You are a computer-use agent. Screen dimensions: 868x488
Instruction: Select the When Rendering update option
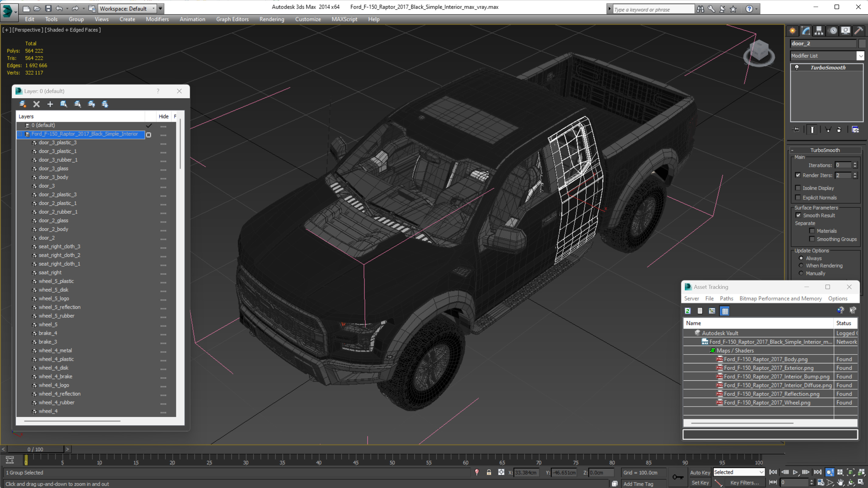pyautogui.click(x=801, y=265)
